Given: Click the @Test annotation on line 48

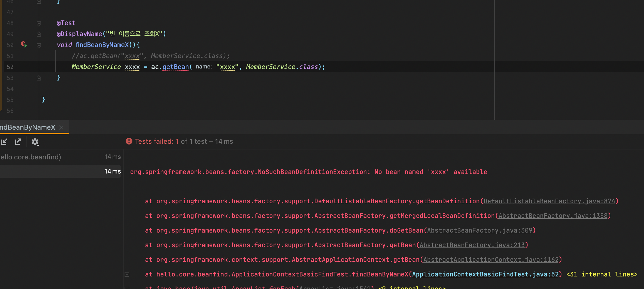Looking at the screenshot, I should pos(66,23).
